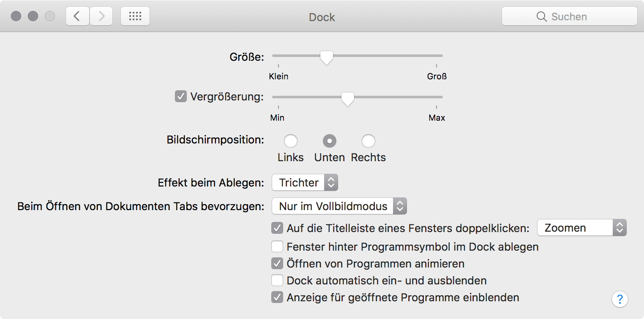
Task: Click Beim Öffnen von Dokumenten Tabs bevorzugen label
Action: tap(141, 206)
